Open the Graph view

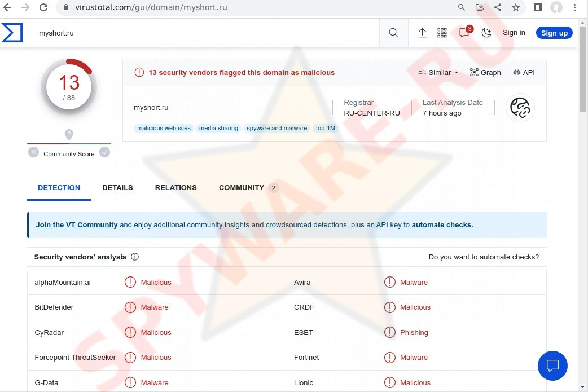[x=485, y=72]
